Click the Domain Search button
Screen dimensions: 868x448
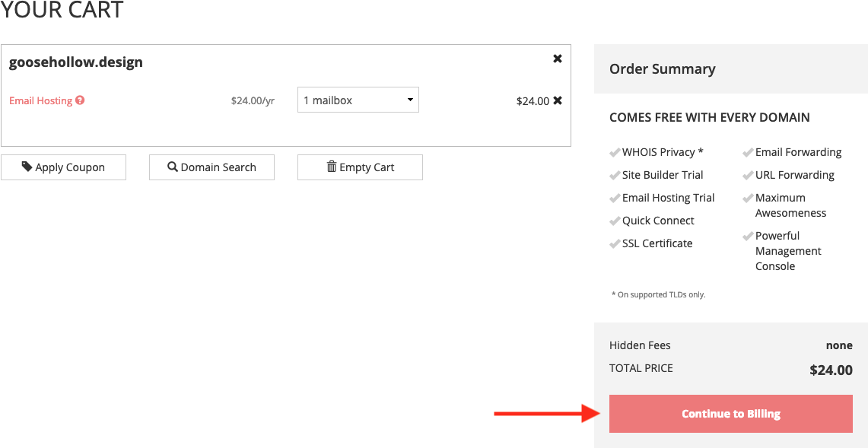[211, 167]
